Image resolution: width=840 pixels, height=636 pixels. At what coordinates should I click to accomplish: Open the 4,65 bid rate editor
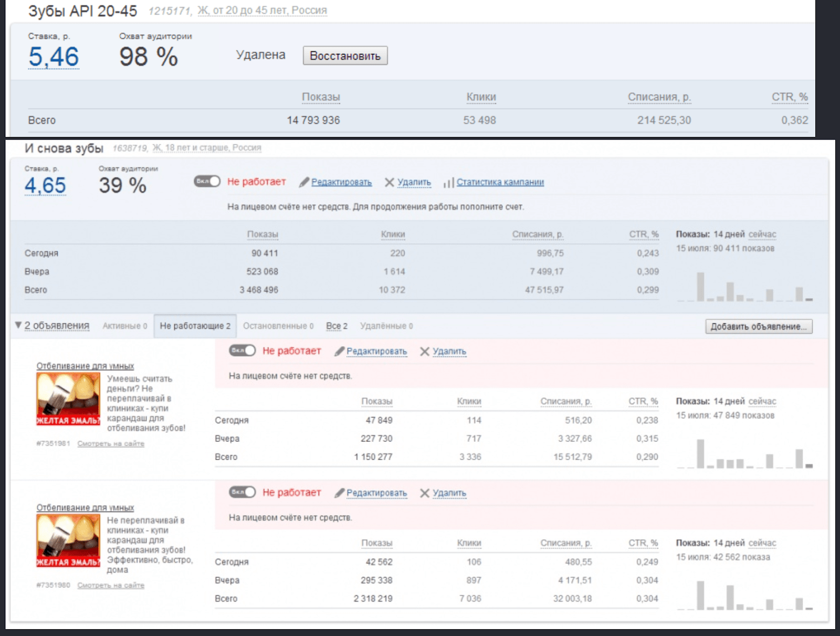45,185
